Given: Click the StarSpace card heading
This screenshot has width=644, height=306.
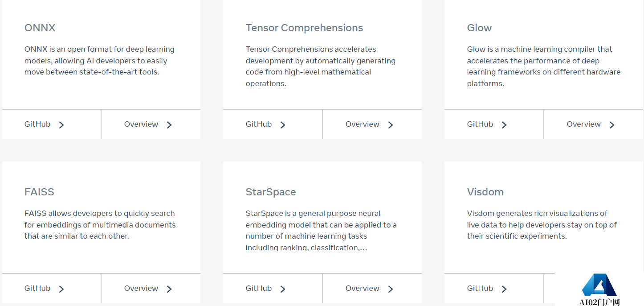Looking at the screenshot, I should (271, 192).
